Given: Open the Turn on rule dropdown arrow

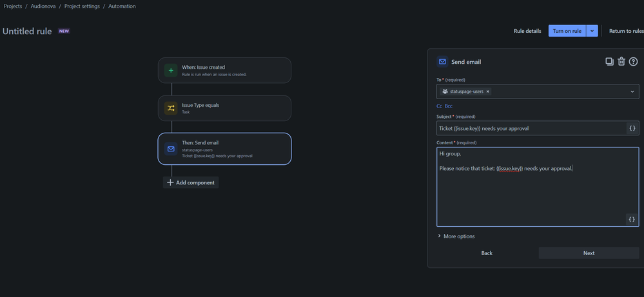Looking at the screenshot, I should tap(592, 31).
